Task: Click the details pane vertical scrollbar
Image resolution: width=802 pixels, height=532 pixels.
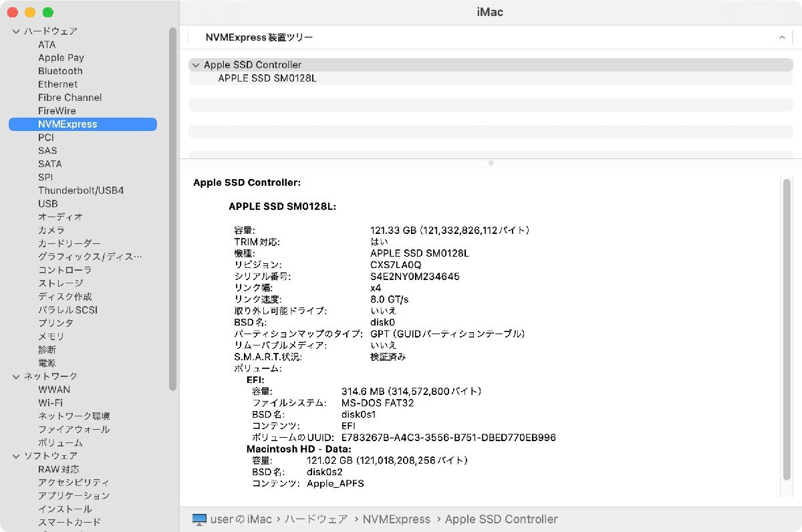Action: tap(787, 329)
